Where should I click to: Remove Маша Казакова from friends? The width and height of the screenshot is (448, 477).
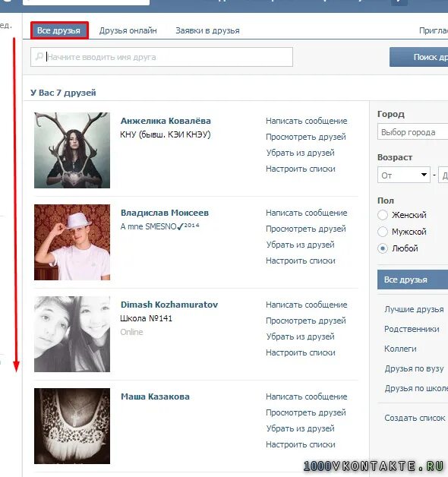pos(300,428)
